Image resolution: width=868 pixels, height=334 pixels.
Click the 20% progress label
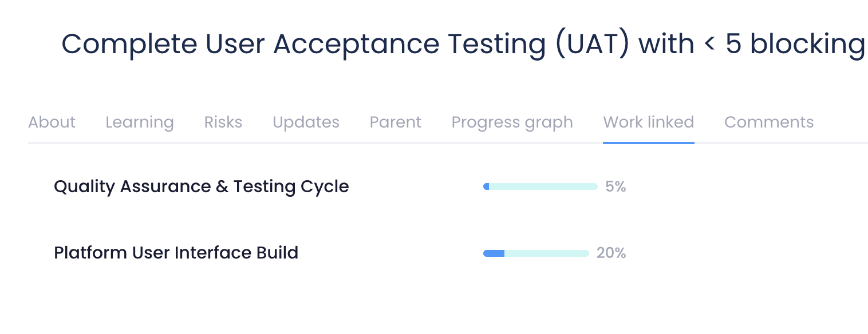[x=611, y=253]
